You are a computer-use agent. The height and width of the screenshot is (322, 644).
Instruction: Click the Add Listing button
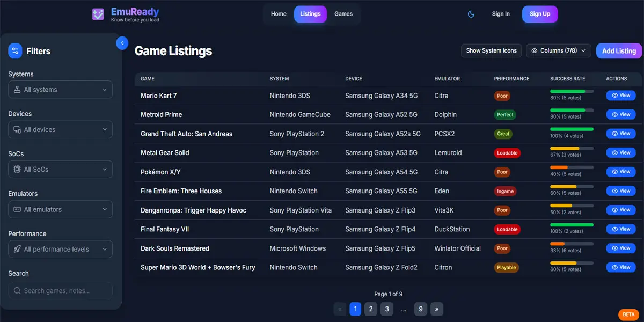[x=619, y=51]
